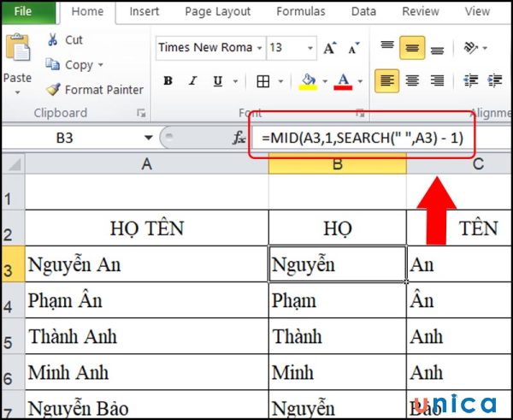Switch to the Data tab
Viewport: 513px width, 420px height.
tap(363, 12)
